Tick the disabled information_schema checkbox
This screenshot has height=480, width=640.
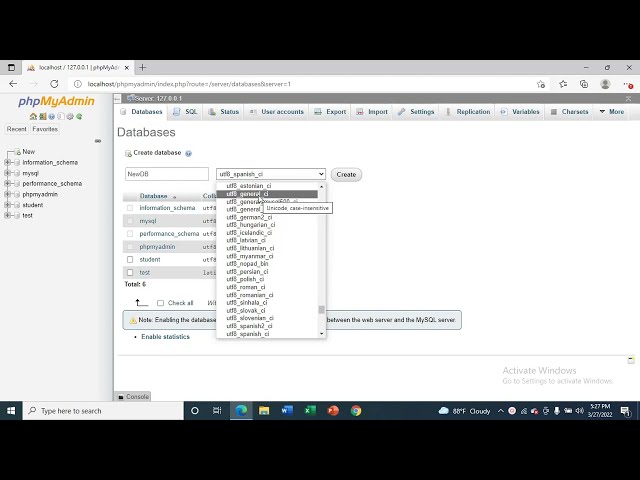point(130,208)
